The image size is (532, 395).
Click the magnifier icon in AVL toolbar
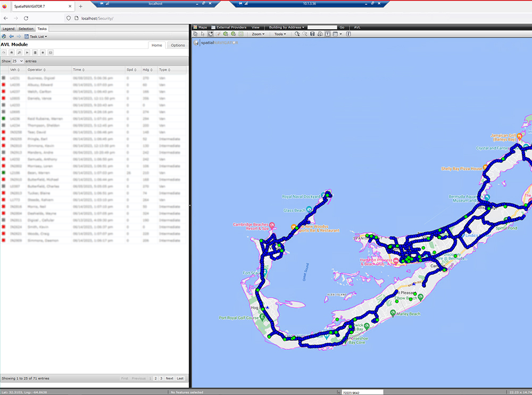pos(19,53)
